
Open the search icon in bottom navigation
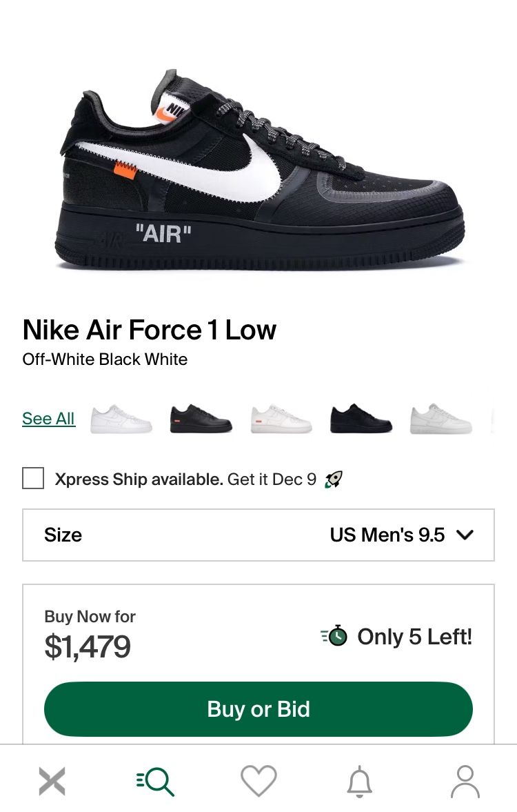coord(155,780)
